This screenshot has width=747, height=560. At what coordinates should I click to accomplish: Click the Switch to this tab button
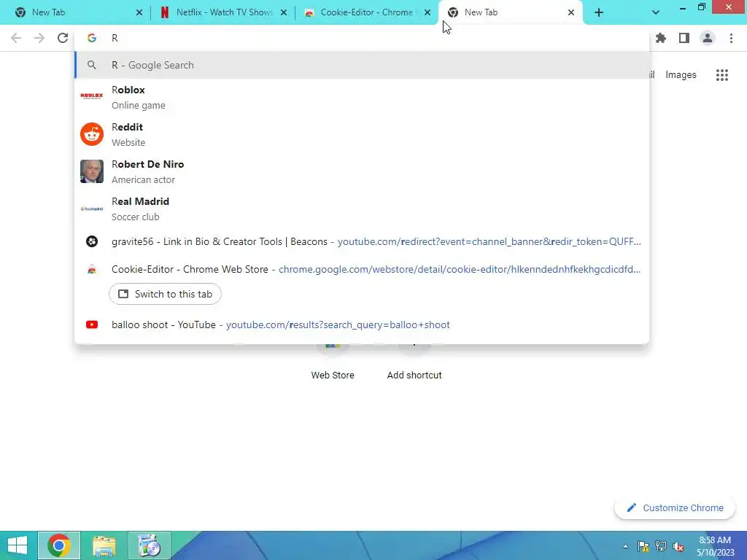pos(165,295)
